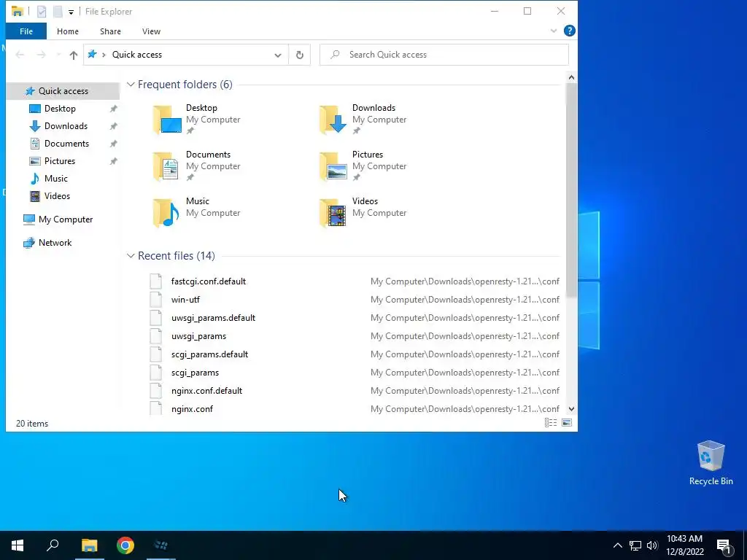
Task: Open the recent locations dropdown arrow
Action: (58, 55)
